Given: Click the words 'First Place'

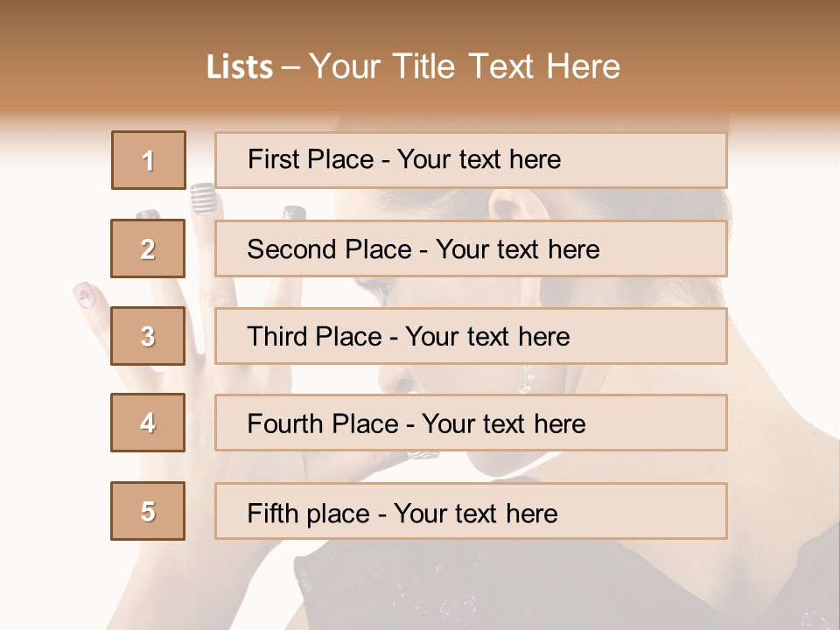Looking at the screenshot, I should point(311,159).
